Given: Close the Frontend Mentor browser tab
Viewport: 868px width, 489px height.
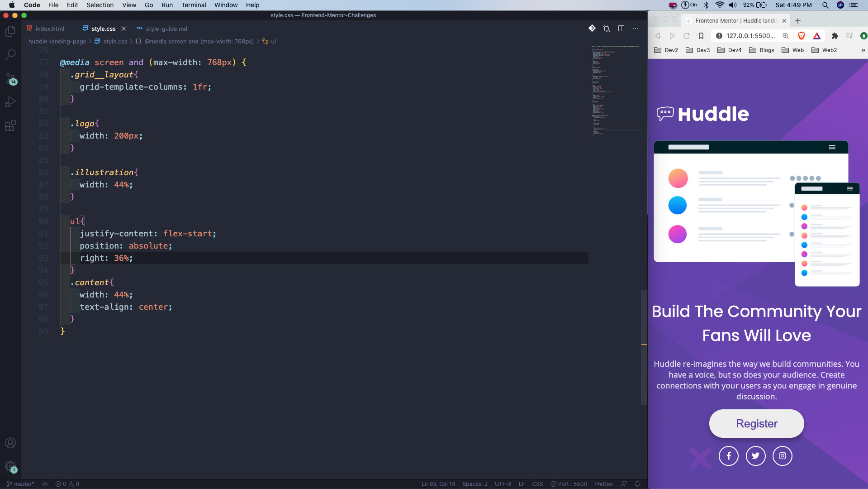Looking at the screenshot, I should (784, 21).
